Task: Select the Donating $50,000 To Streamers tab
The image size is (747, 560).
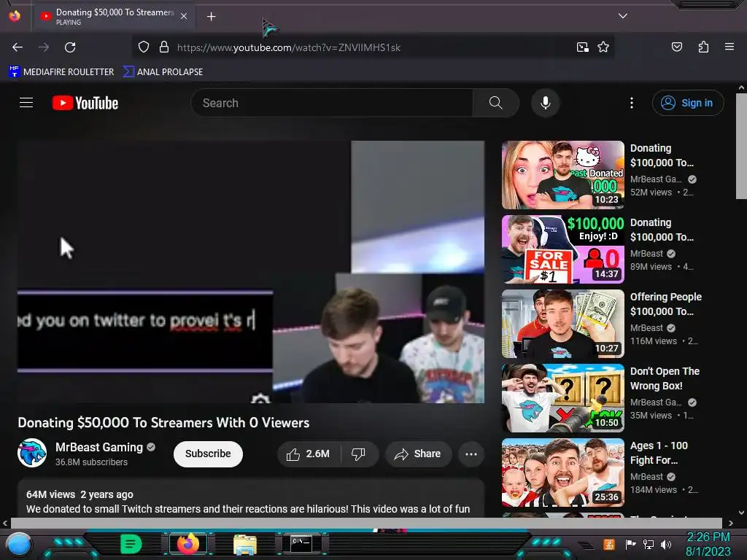Action: (x=113, y=16)
